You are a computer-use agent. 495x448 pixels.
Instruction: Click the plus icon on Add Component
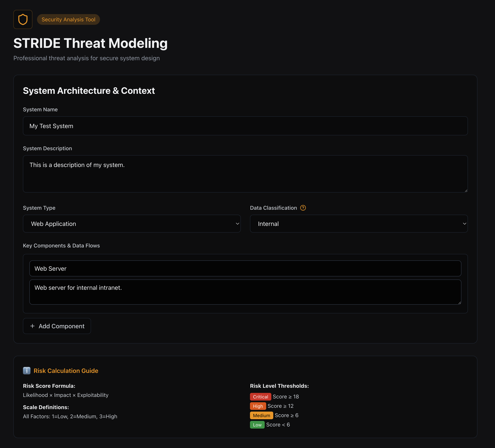click(32, 326)
